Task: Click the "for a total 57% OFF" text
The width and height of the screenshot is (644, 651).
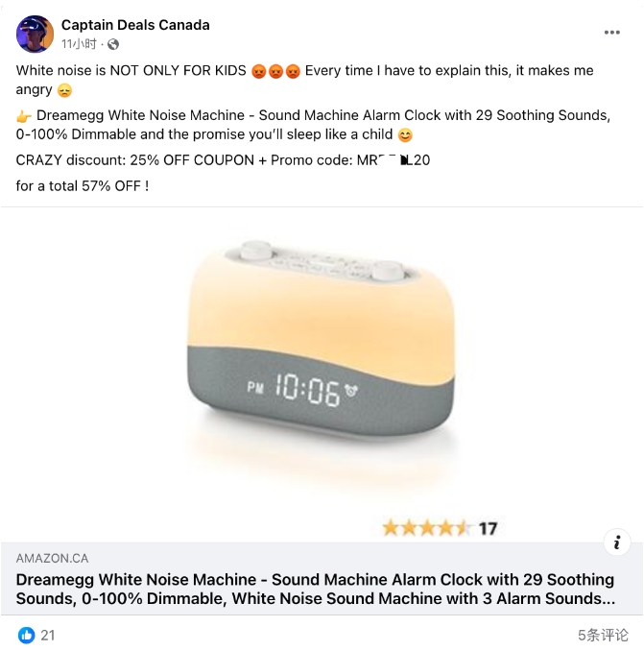Action: 83,186
